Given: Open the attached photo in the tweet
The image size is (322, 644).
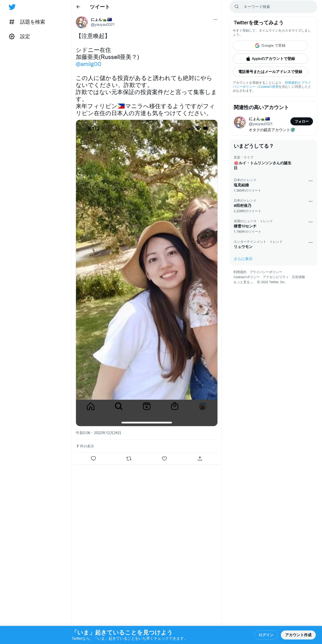Looking at the screenshot, I should (x=147, y=273).
